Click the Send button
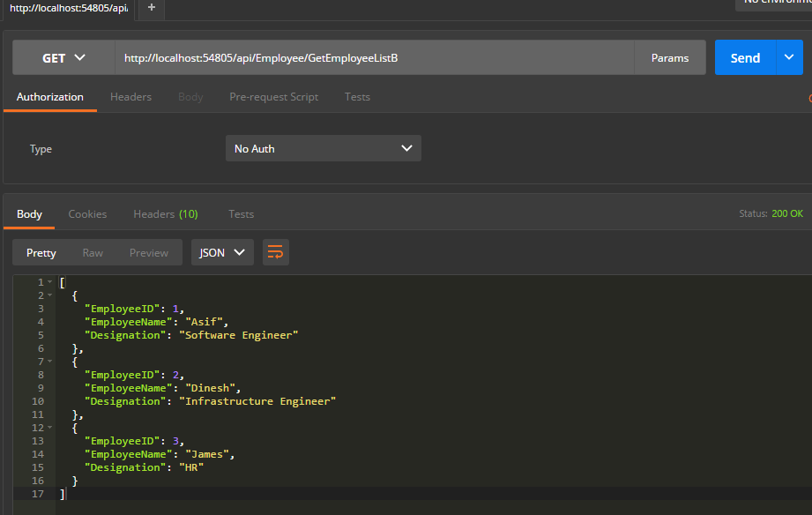 745,57
